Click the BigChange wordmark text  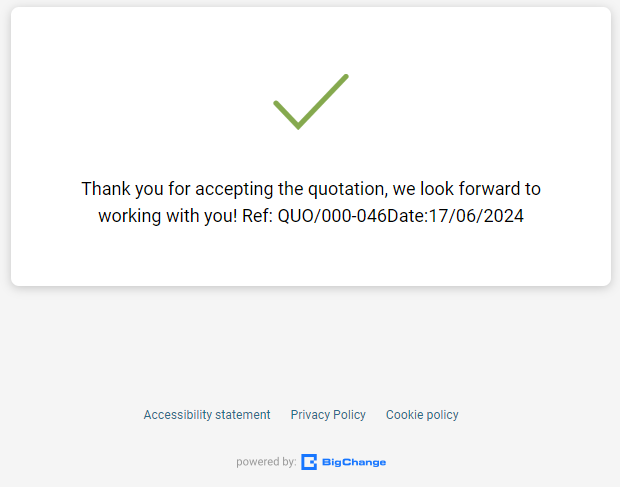pyautogui.click(x=354, y=462)
